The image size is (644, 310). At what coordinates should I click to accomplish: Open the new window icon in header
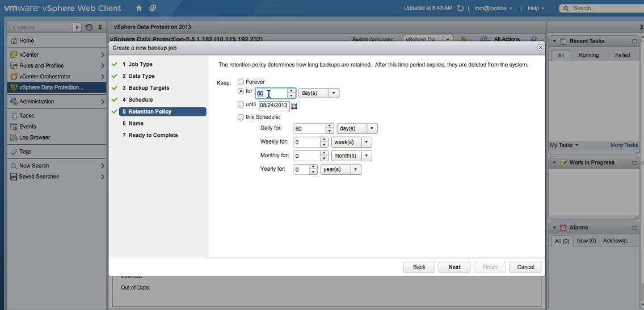tap(153, 8)
